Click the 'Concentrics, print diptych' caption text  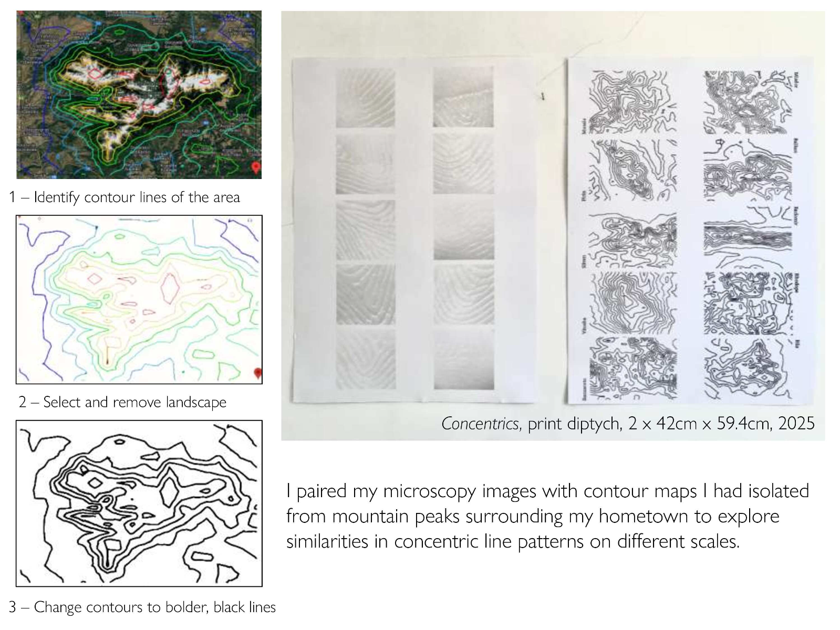[628, 423]
